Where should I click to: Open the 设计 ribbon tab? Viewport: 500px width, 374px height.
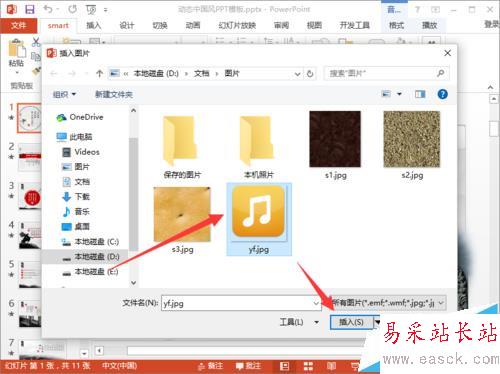click(127, 26)
